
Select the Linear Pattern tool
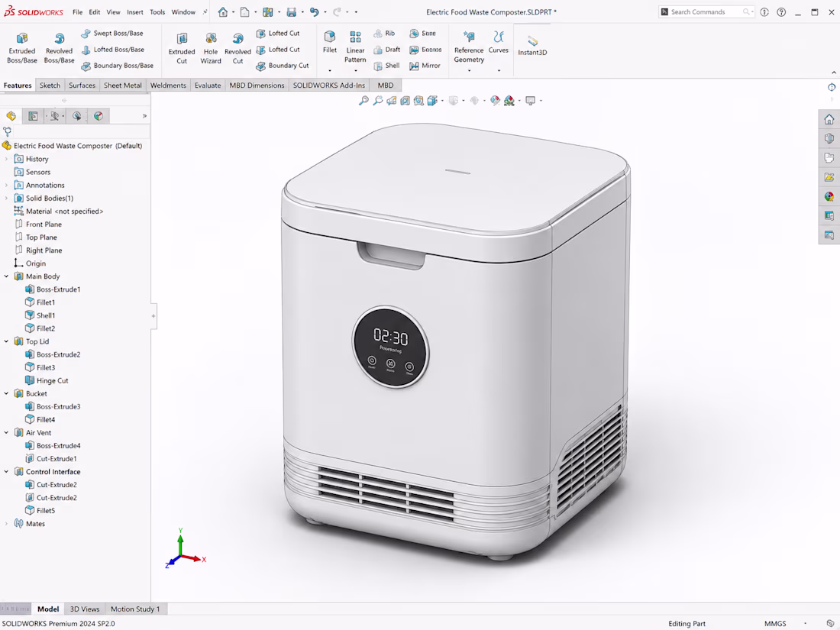point(355,46)
